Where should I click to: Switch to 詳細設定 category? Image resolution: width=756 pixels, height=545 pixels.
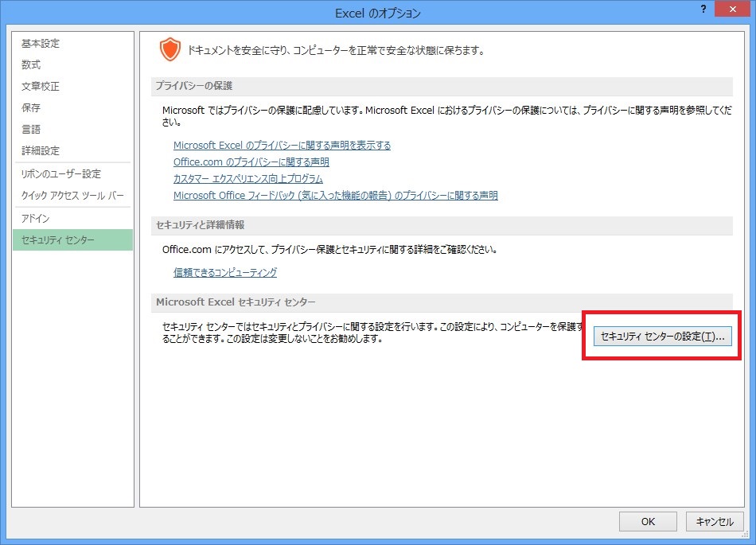coord(72,151)
